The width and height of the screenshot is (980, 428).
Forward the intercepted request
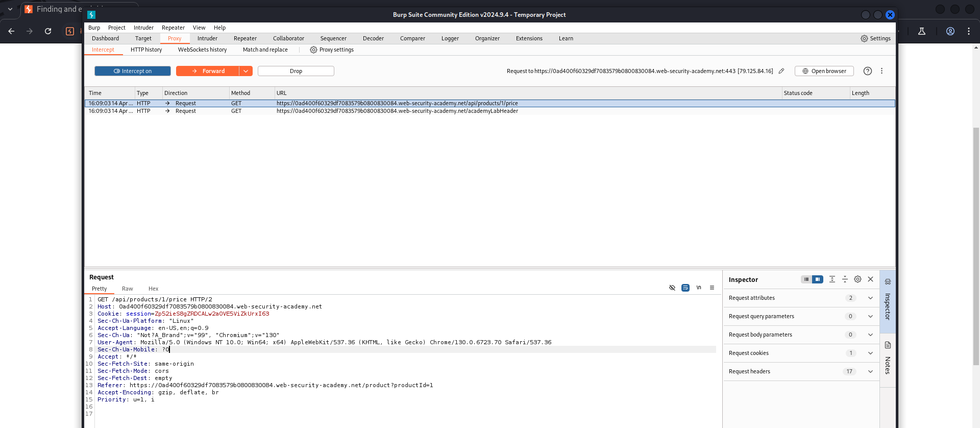click(x=207, y=71)
